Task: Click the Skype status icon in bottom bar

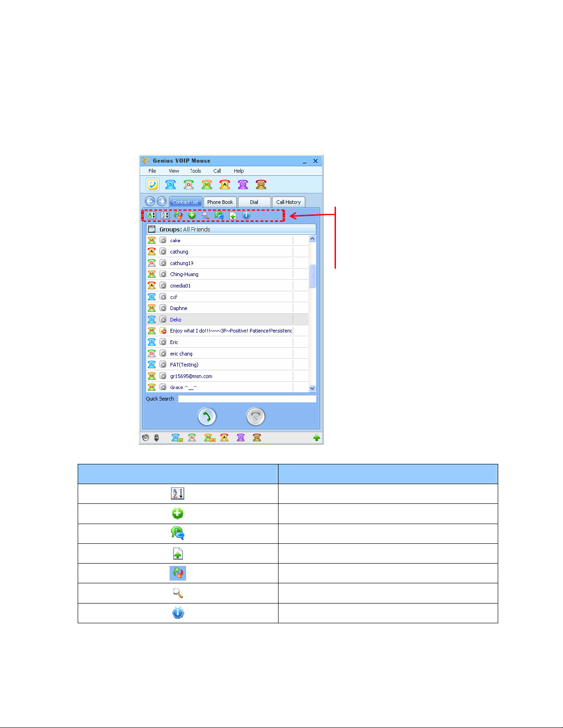Action: coord(177,438)
